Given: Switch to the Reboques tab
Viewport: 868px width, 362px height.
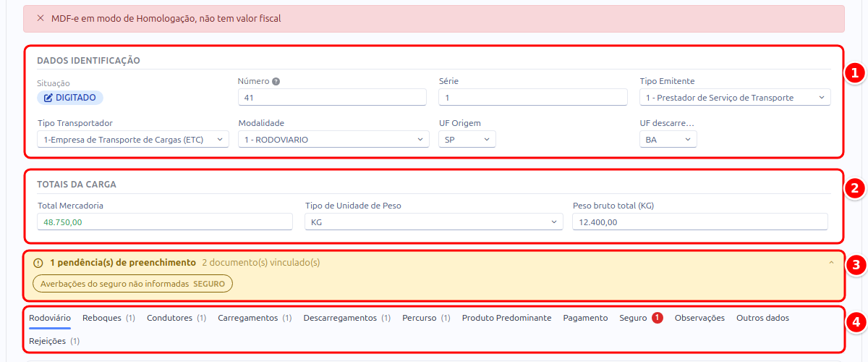Looking at the screenshot, I should [x=109, y=318].
